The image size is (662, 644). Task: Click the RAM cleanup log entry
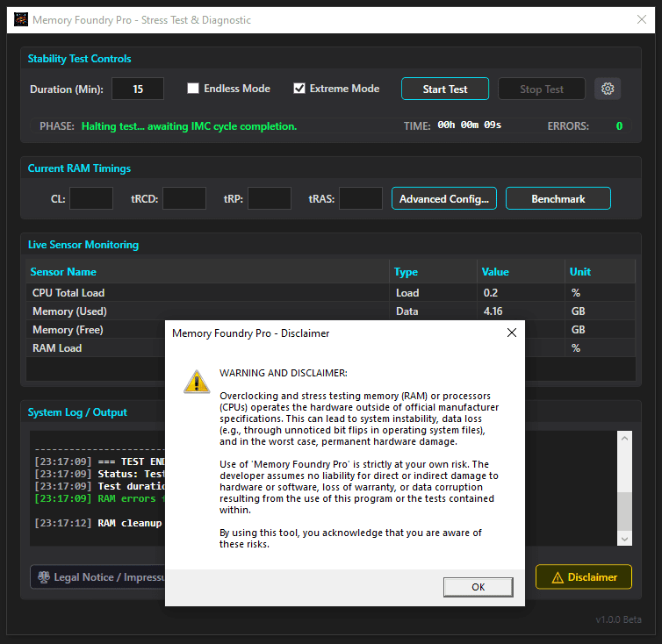click(x=98, y=523)
